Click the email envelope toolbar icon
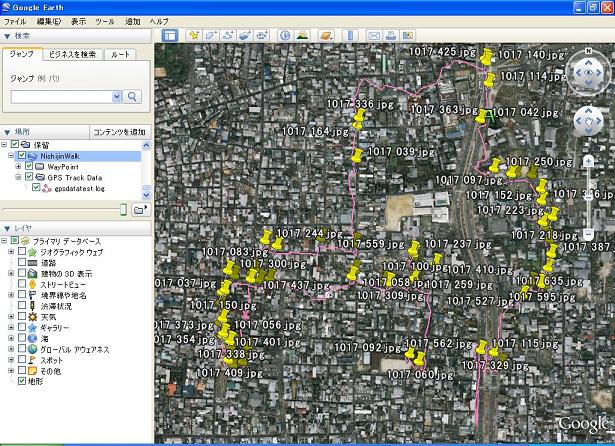The image size is (615, 446). point(374,36)
